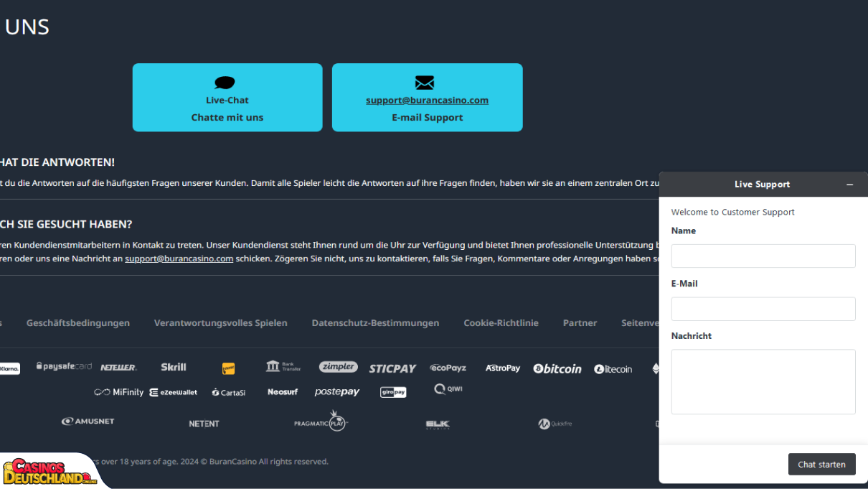Open the Partner footer link
868x489 pixels.
pos(580,323)
